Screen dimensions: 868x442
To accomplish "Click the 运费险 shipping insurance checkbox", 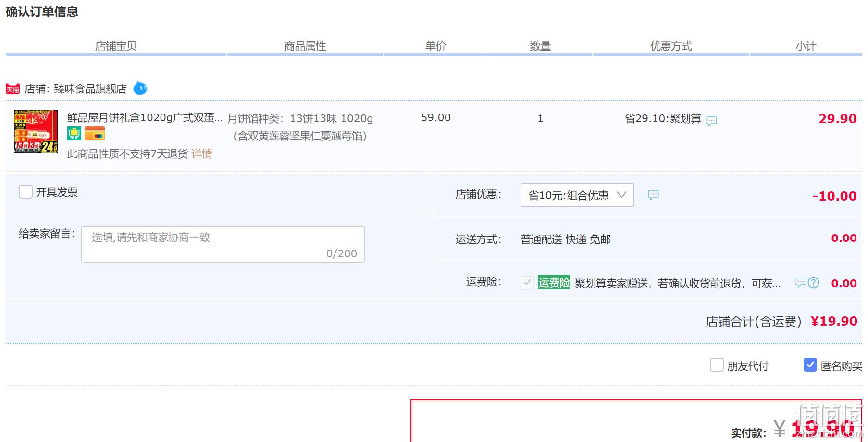I will pyautogui.click(x=527, y=282).
